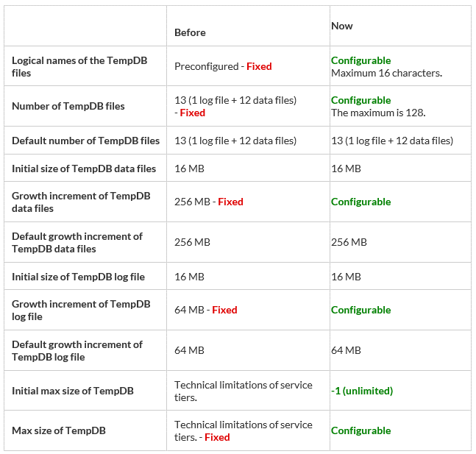The width and height of the screenshot is (476, 454).
Task: Select 'Number of TempDB files' row label
Action: click(x=68, y=106)
